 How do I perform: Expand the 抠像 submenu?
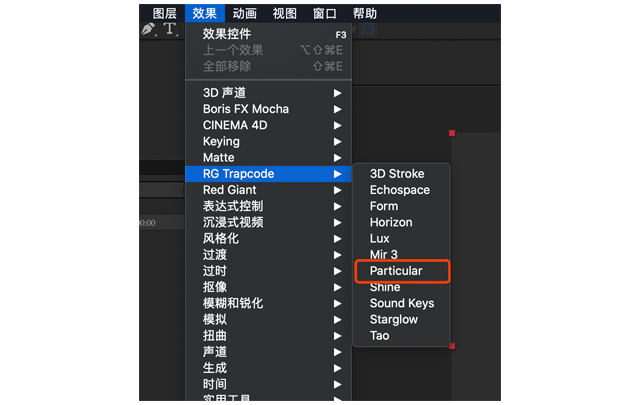(268, 287)
